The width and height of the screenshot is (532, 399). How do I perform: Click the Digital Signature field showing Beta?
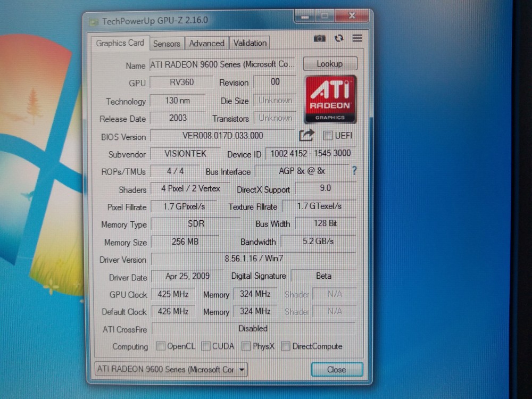click(323, 276)
